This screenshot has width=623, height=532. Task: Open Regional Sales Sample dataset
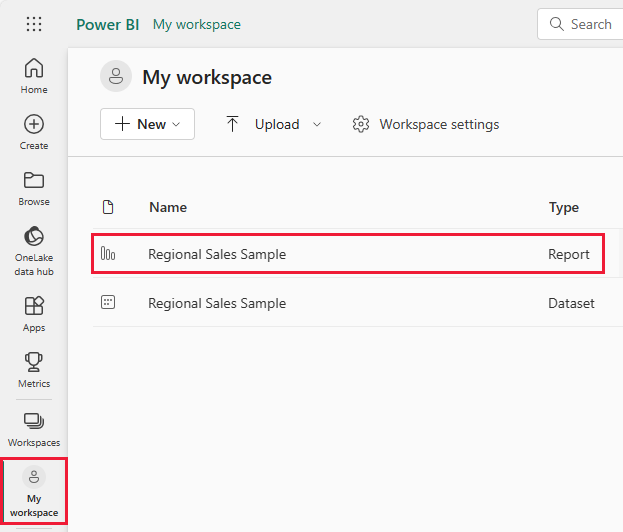pos(217,304)
